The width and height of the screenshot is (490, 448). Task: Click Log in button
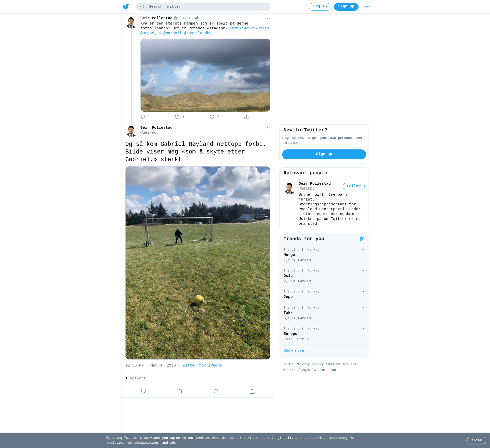click(x=320, y=7)
